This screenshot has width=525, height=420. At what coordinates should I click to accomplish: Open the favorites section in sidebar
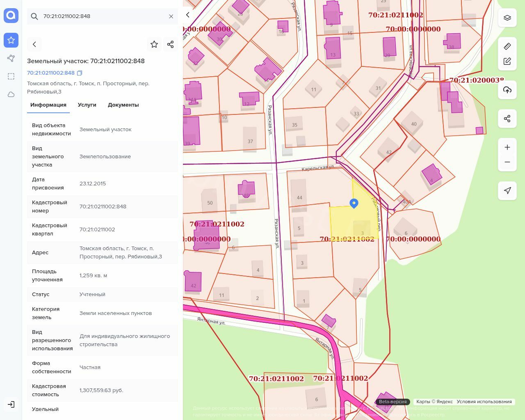[11, 40]
